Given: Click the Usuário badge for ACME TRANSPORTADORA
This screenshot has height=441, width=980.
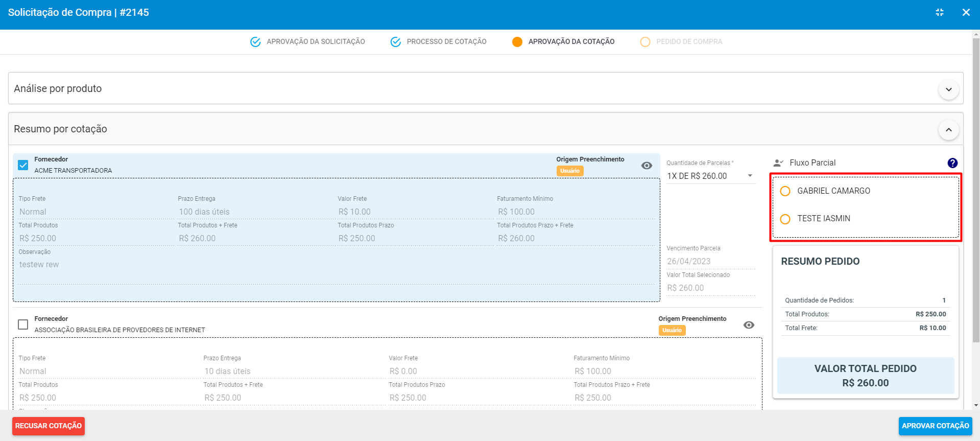Looking at the screenshot, I should pos(570,171).
